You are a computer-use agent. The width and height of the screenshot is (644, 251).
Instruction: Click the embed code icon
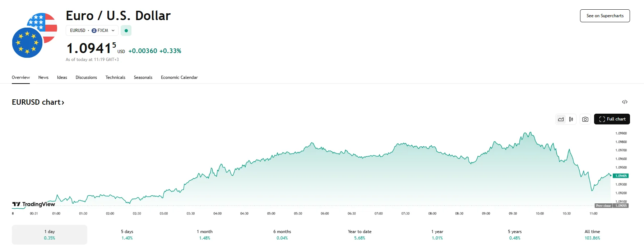tap(625, 102)
